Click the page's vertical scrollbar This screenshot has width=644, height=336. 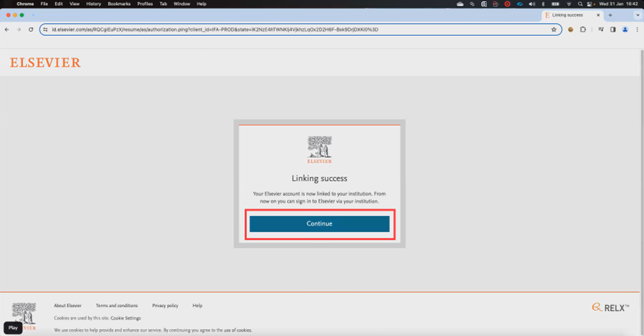coord(641,172)
